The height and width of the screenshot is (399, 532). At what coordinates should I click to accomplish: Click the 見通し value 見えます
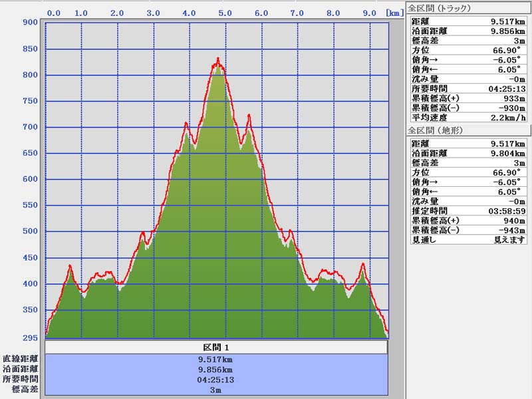(x=509, y=239)
